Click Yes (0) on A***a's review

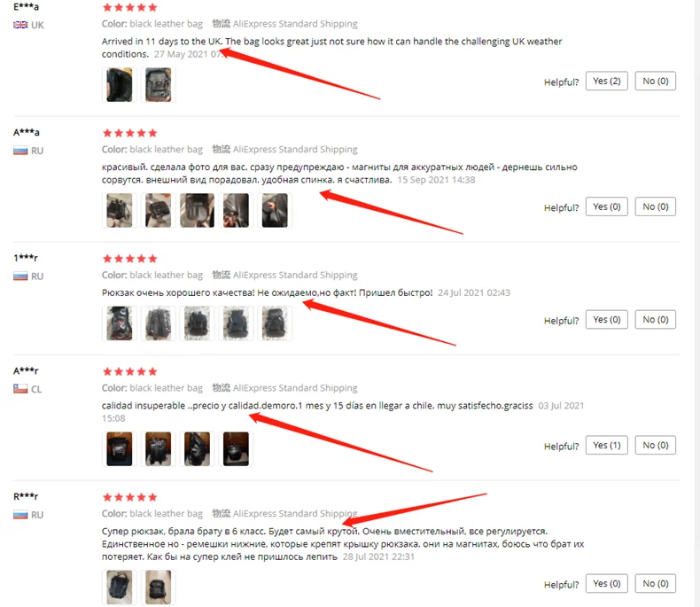607,206
